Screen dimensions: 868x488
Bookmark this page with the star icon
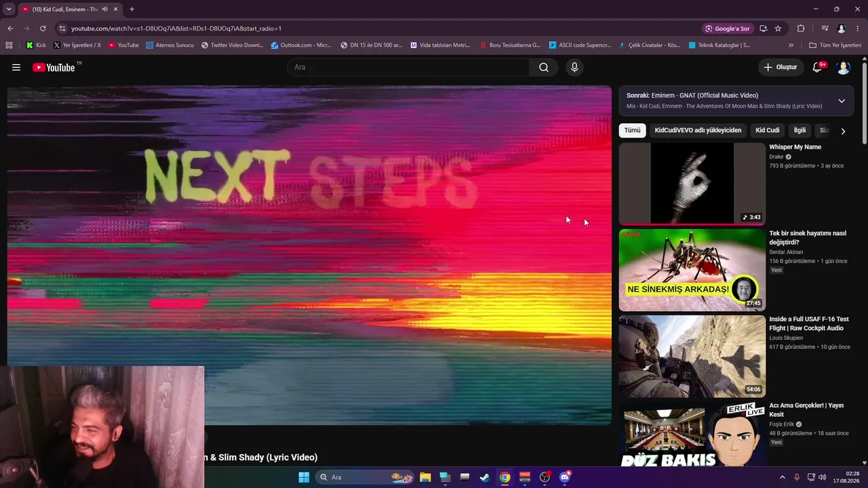tap(778, 28)
